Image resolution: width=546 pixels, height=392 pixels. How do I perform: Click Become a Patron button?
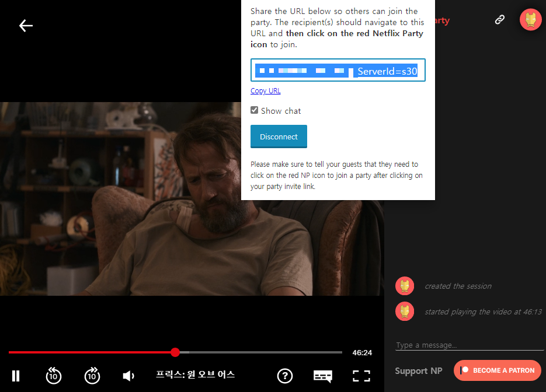[498, 370]
